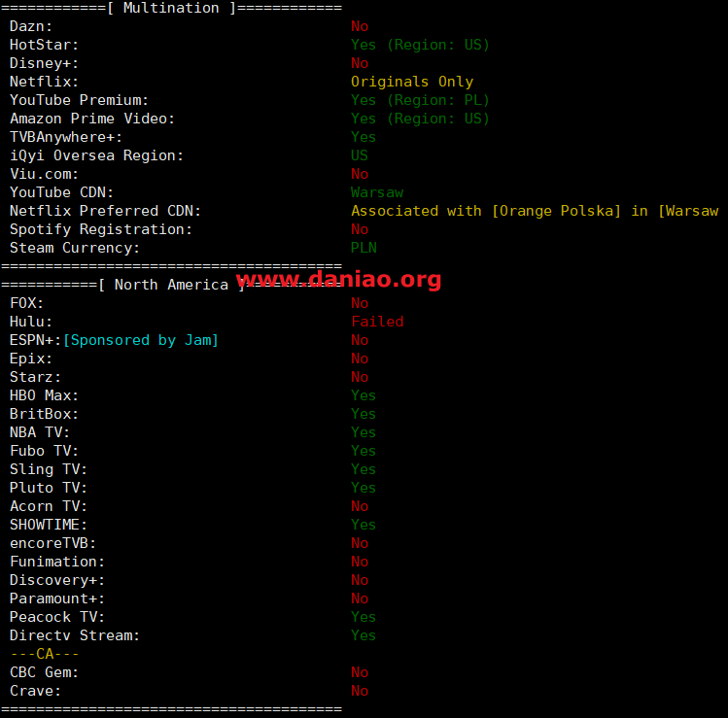Click the "YouTube CDN:" label
The width and height of the screenshot is (728, 718).
[x=61, y=192]
